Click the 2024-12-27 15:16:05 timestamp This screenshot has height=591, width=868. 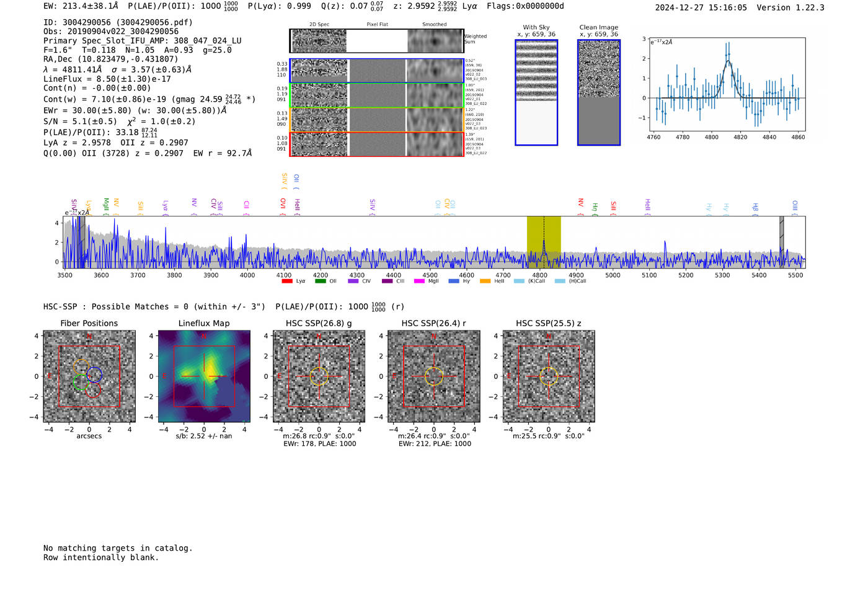[x=701, y=7]
